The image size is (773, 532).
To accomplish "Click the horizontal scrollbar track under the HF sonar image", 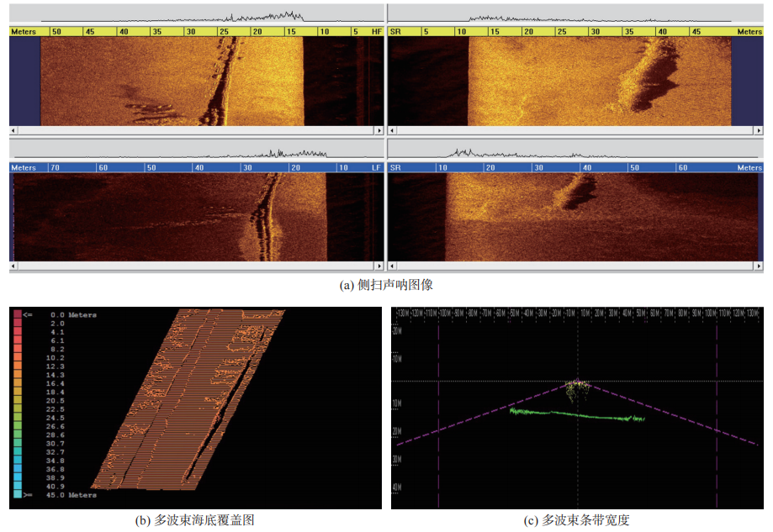I will [196, 130].
